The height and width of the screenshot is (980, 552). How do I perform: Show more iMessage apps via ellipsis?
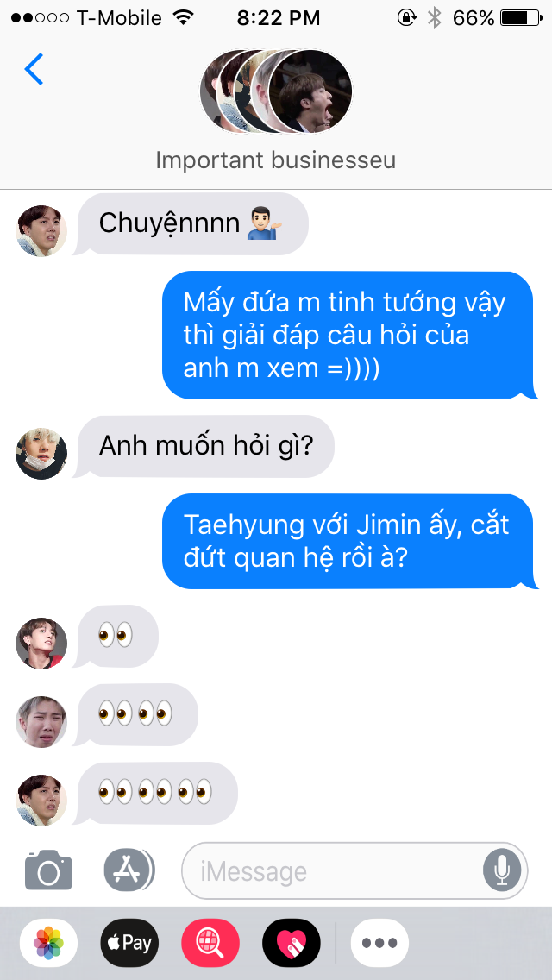[379, 943]
